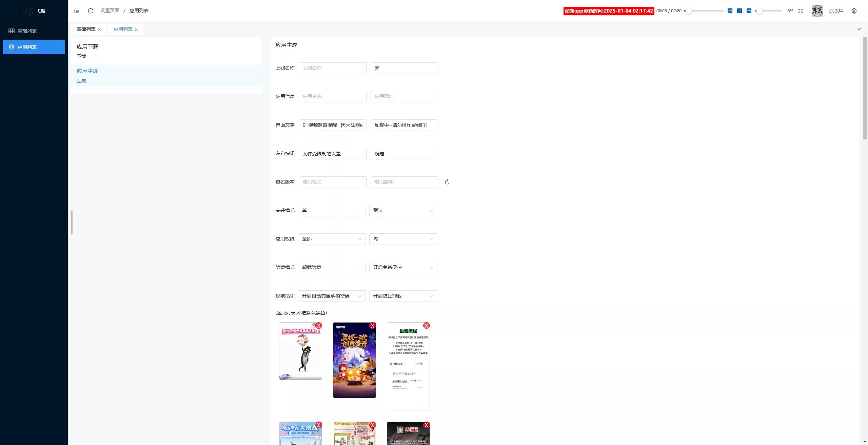Click the 下载 link under 应用下载
Screen dimensions: 868x445
tap(81, 56)
